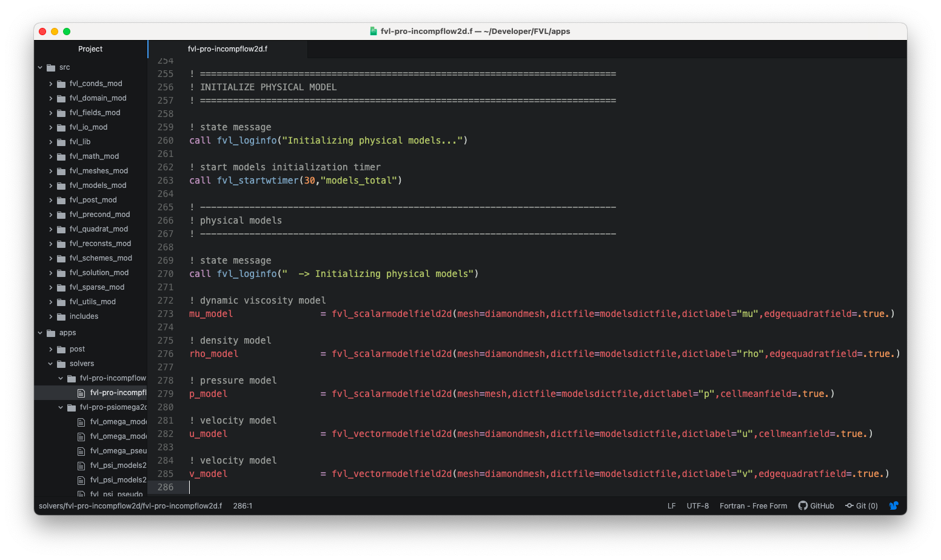
Task: Change the LF line ending setting
Action: [671, 505]
